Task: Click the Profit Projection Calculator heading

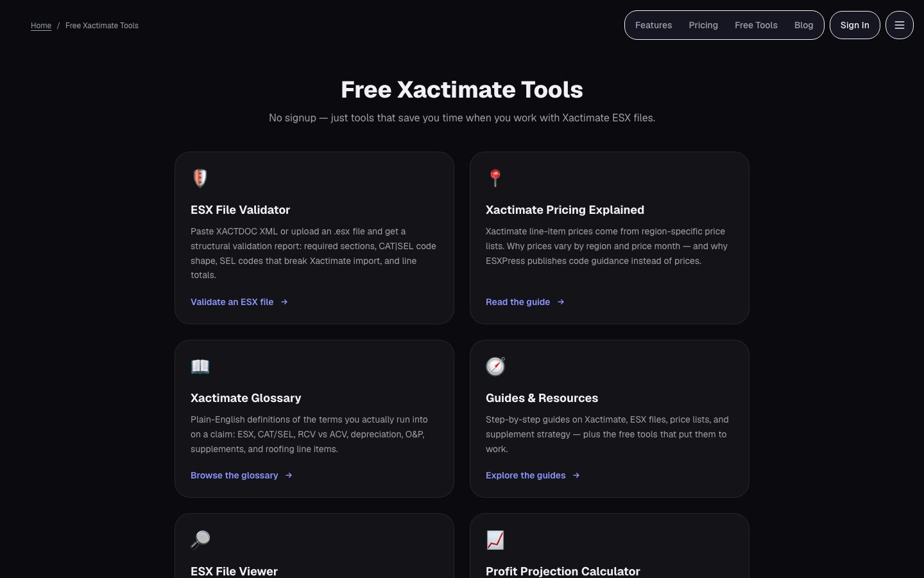Action: 563,571
